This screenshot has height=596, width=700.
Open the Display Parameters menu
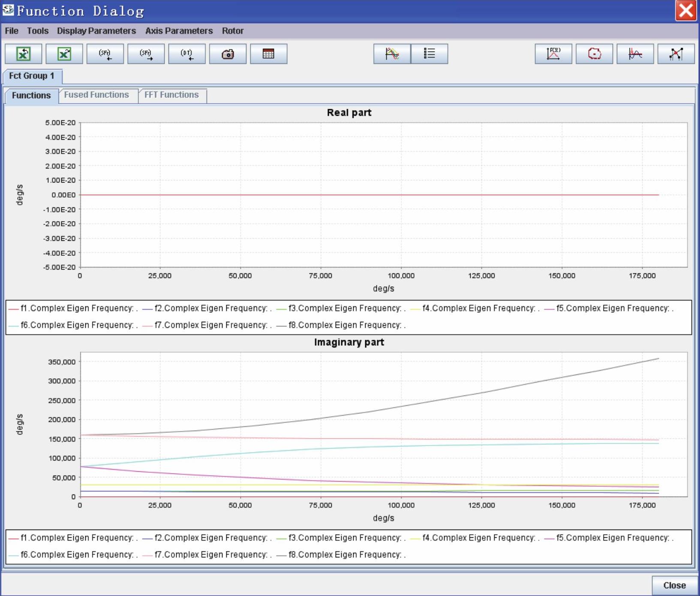[96, 31]
